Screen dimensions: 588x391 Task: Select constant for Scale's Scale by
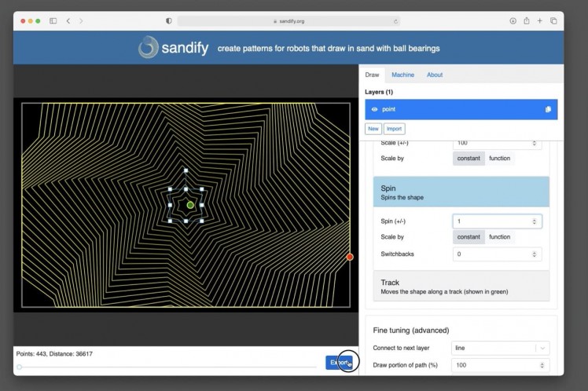click(x=469, y=159)
